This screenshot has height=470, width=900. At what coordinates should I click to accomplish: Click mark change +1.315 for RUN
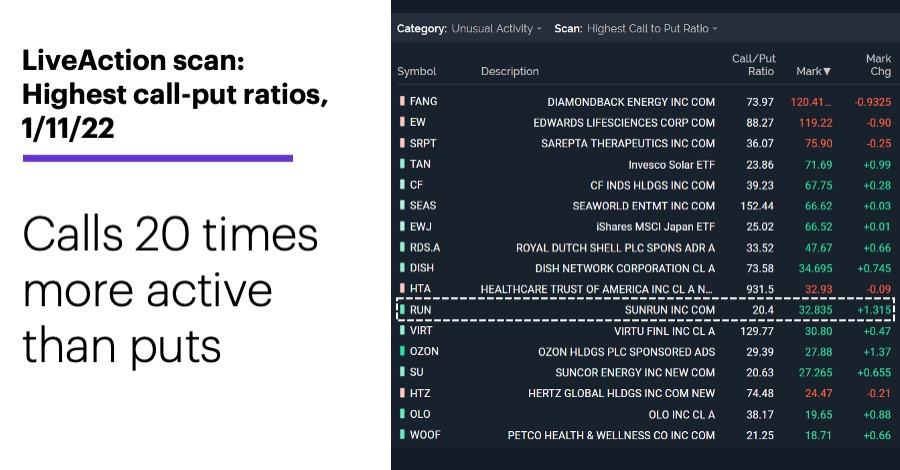pos(874,310)
